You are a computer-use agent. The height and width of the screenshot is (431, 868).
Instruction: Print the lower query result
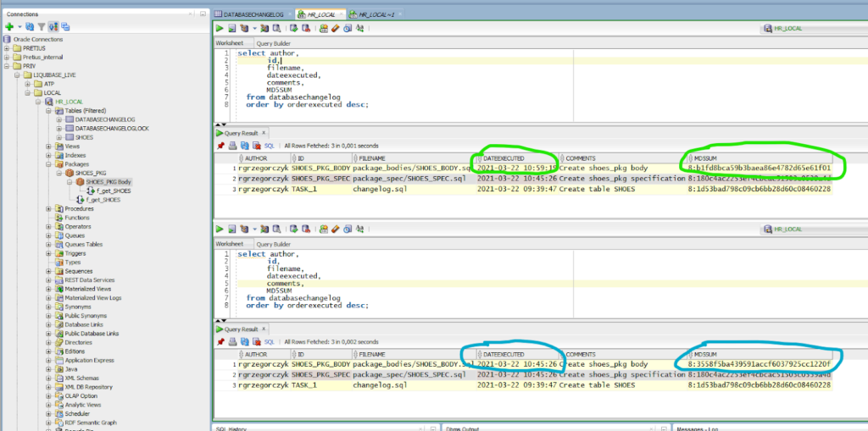(232, 342)
